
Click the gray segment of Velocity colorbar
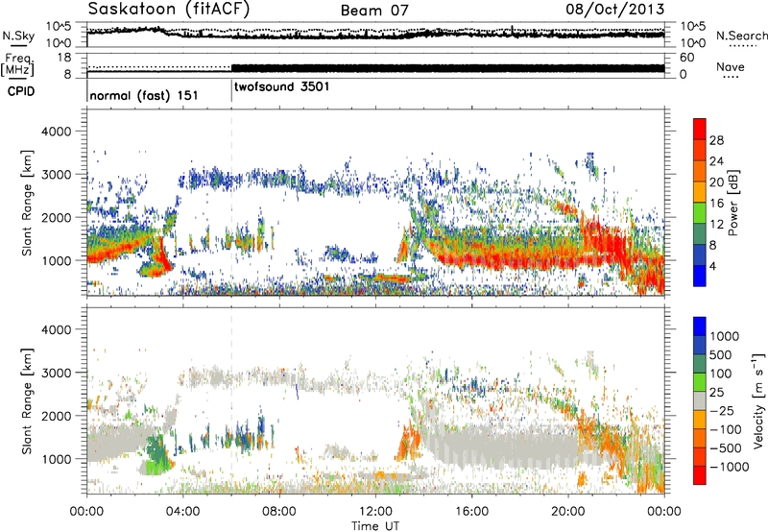(700, 401)
